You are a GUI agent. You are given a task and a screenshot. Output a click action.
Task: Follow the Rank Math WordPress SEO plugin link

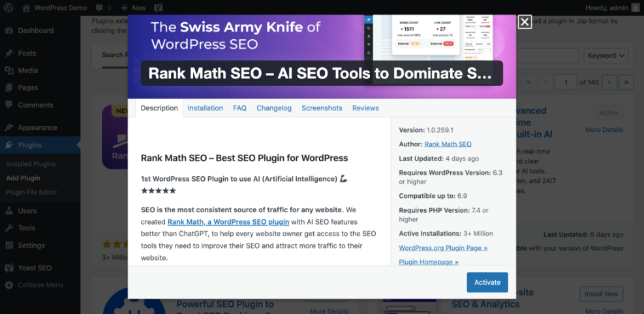coord(228,222)
